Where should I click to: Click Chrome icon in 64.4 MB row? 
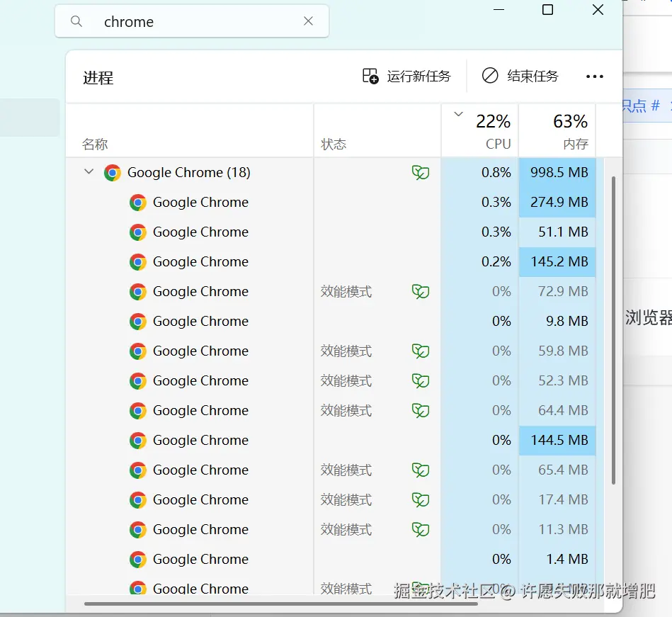[138, 411]
